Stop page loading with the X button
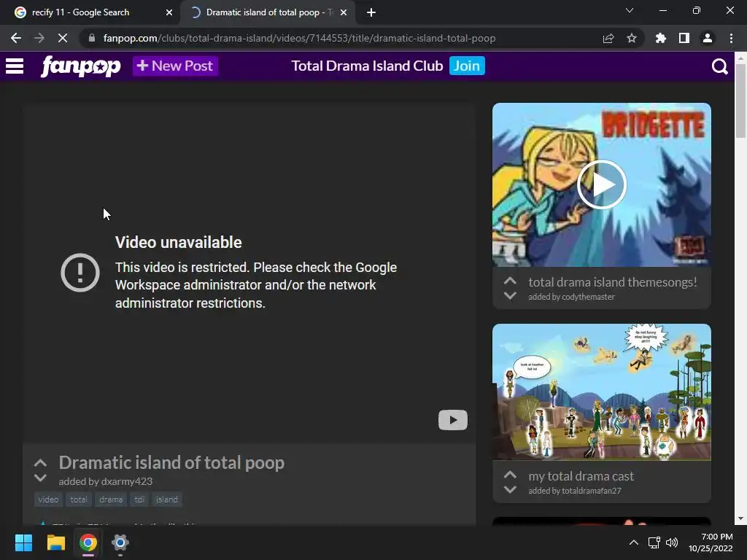This screenshot has width=747, height=560. coord(63,38)
